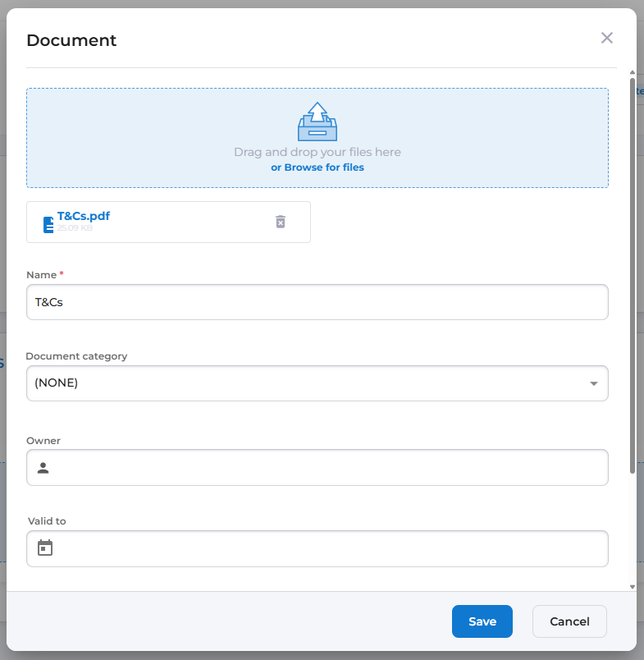
Task: Click the 'Drag and drop your files here' zone
Action: tap(317, 152)
